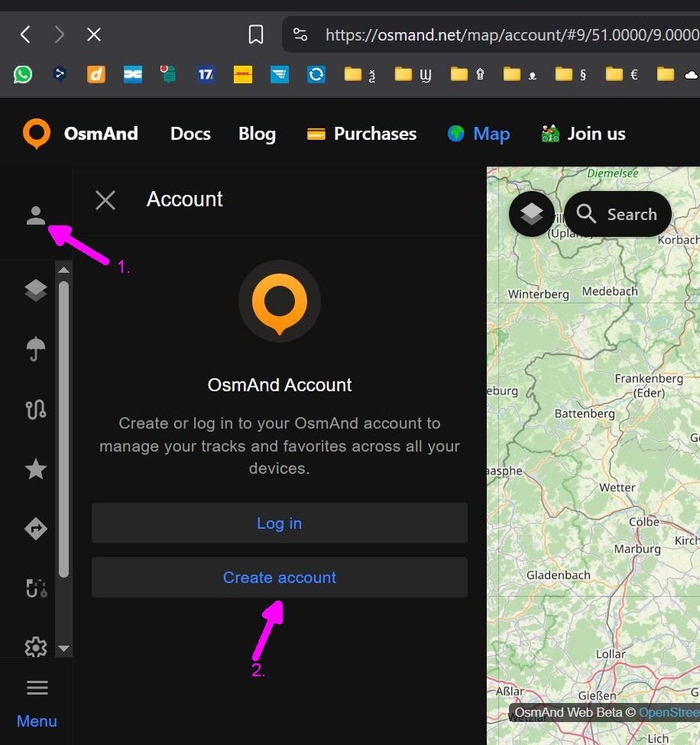Open the plan route icon

click(36, 588)
